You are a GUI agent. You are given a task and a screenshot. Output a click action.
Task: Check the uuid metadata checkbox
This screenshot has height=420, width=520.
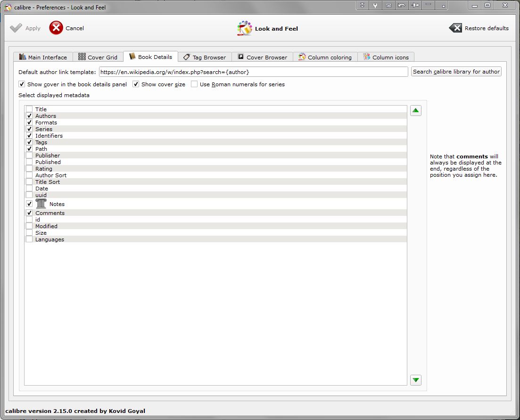tap(30, 195)
